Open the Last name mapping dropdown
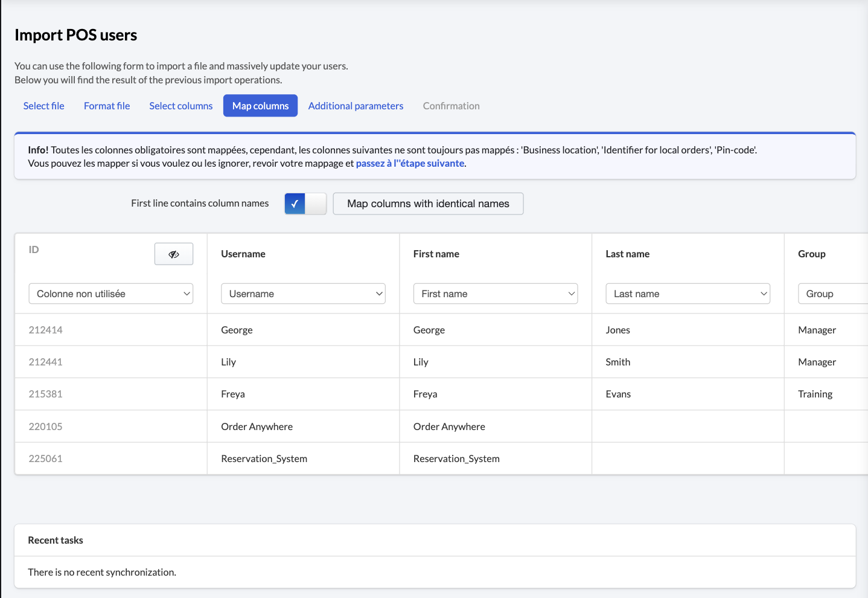This screenshot has height=598, width=868. [x=688, y=294]
